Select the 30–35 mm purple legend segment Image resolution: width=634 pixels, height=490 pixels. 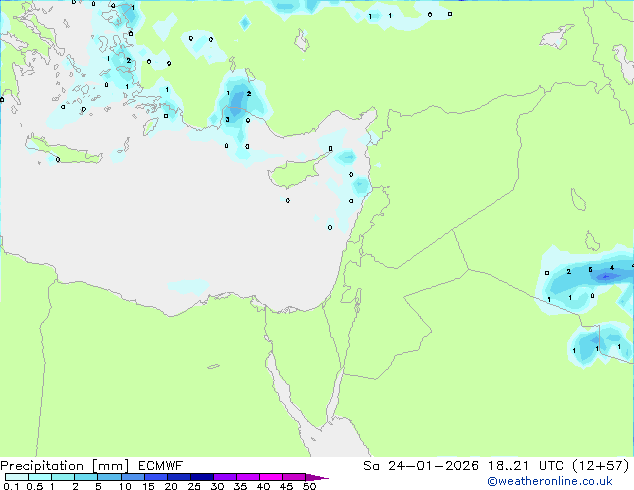(224, 477)
